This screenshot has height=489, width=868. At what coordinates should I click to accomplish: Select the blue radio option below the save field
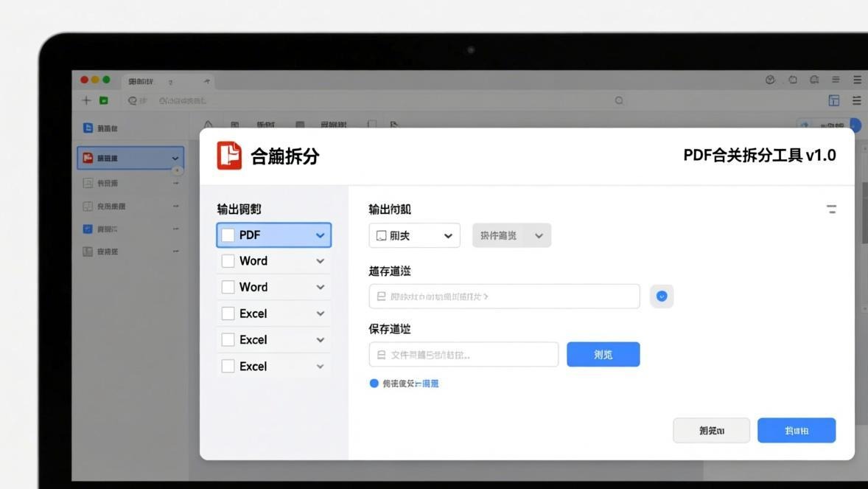tap(374, 383)
